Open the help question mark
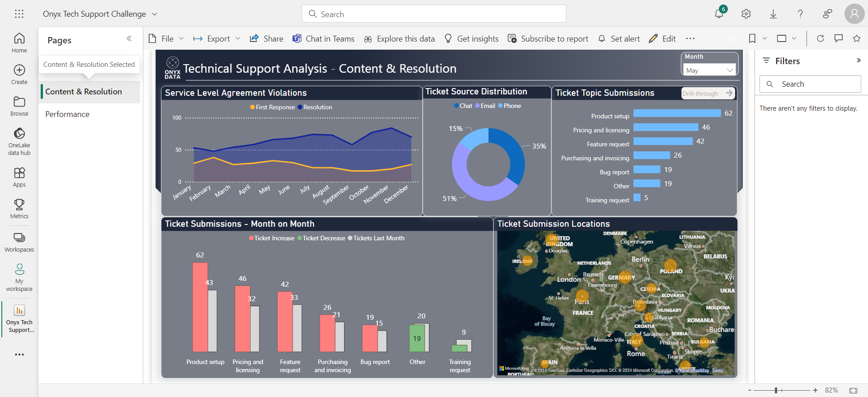868x397 pixels. [x=800, y=14]
